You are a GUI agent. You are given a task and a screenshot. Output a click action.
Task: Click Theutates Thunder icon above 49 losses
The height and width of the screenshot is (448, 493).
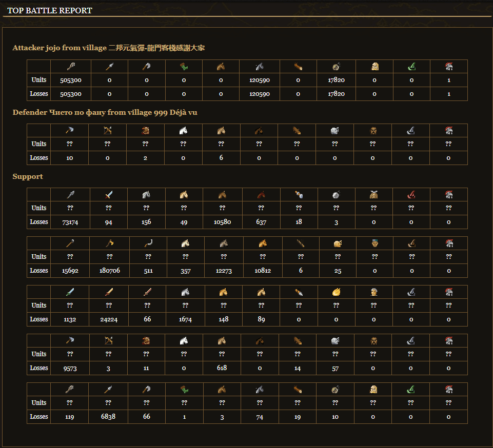coord(184,195)
